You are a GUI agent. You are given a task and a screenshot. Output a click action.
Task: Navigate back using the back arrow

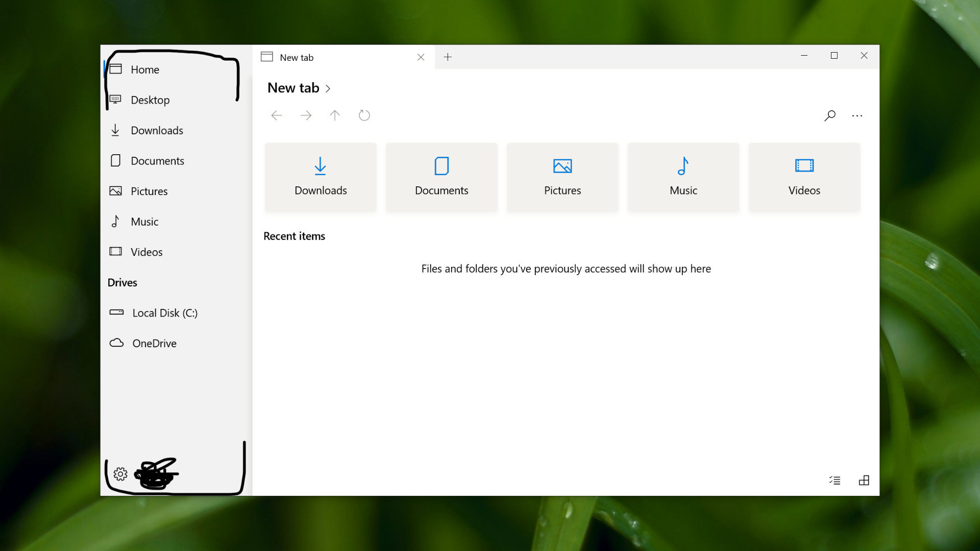point(276,115)
